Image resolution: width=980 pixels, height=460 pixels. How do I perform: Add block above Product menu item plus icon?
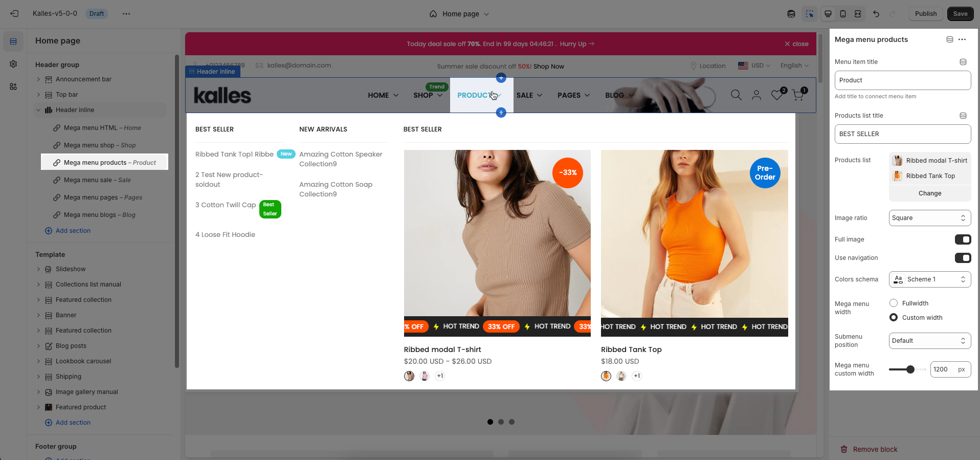click(x=501, y=78)
